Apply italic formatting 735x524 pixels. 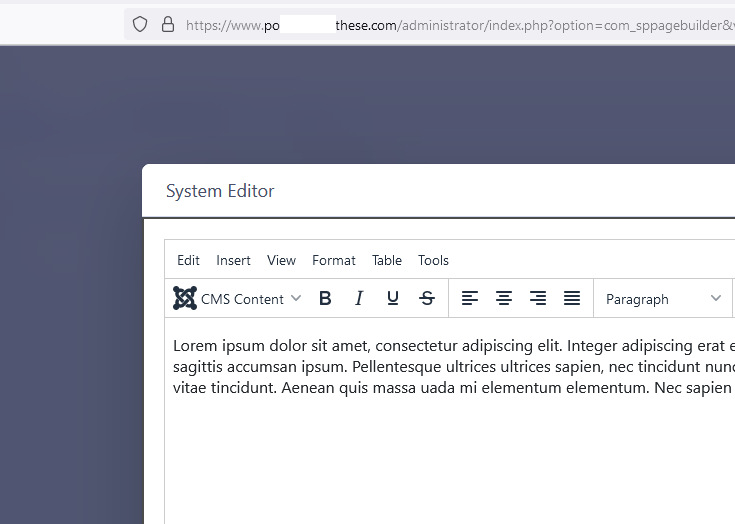359,298
